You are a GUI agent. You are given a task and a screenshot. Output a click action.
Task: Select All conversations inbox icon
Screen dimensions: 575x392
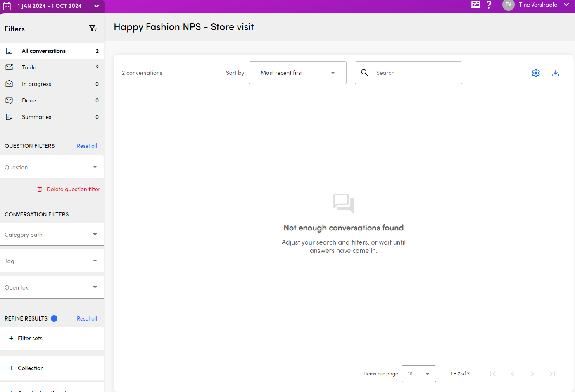(x=9, y=51)
